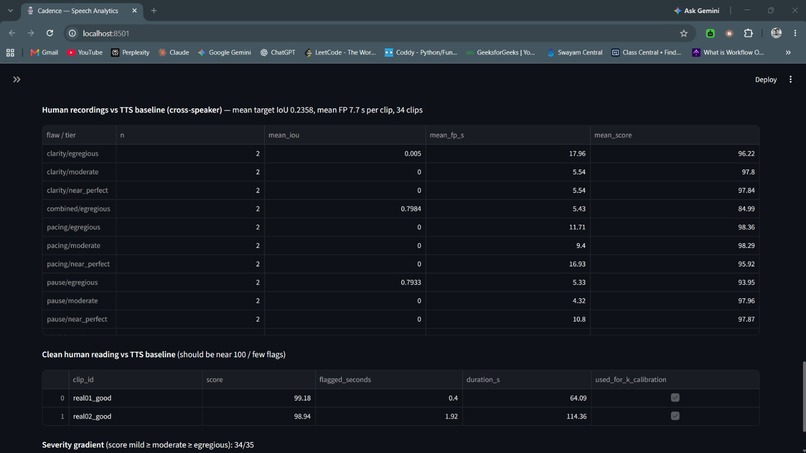The height and width of the screenshot is (453, 806).
Task: Sort by the flaw / tier column header
Action: (x=79, y=135)
